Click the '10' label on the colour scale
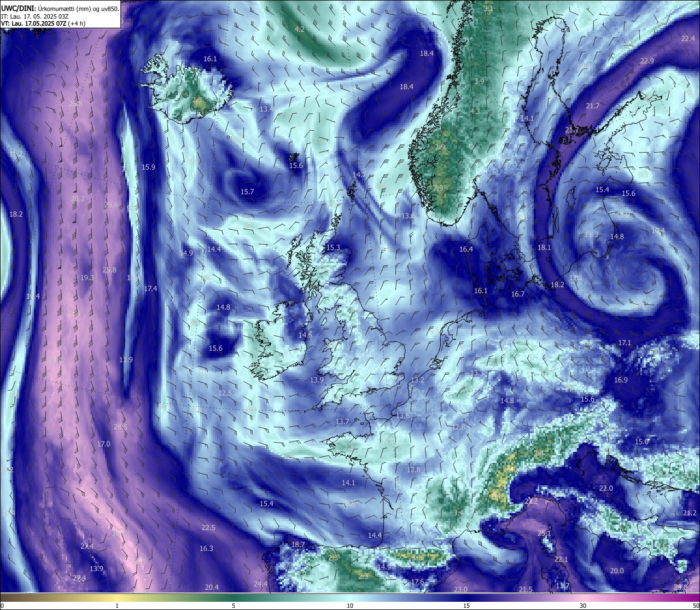Image resolution: width=700 pixels, height=610 pixels. click(x=350, y=606)
